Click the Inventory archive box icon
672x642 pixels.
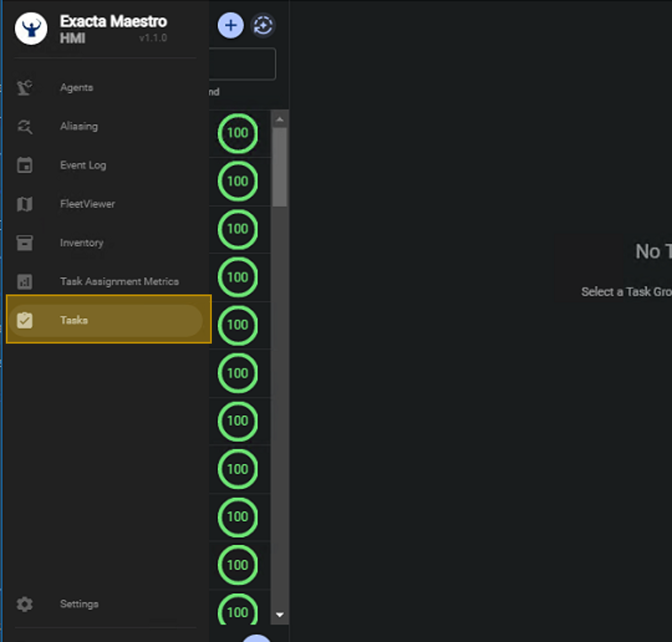tap(25, 243)
